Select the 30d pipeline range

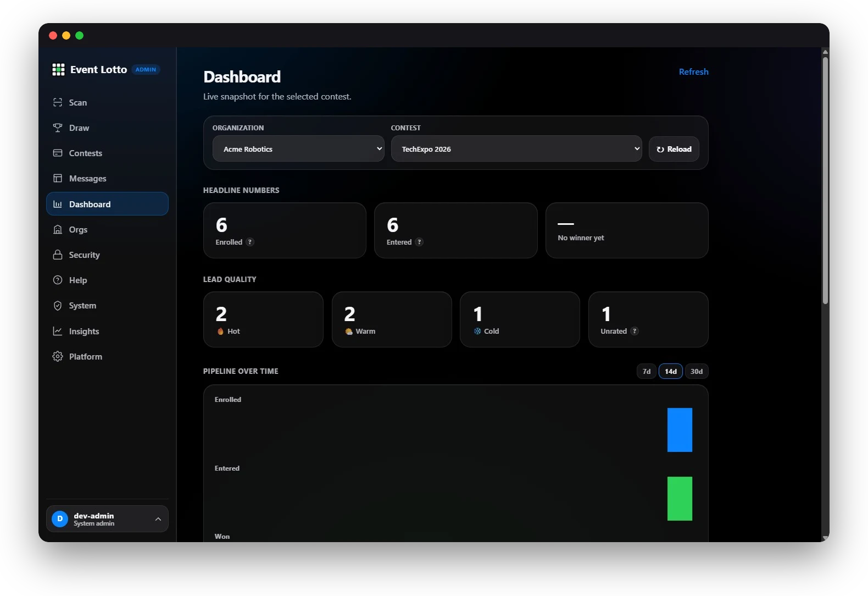[x=697, y=371]
